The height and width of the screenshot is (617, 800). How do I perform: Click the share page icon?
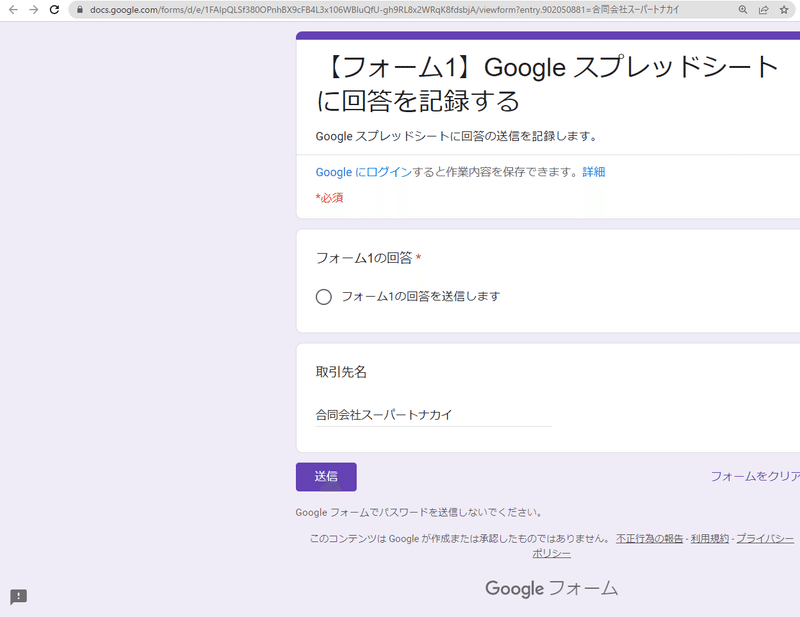pos(763,10)
